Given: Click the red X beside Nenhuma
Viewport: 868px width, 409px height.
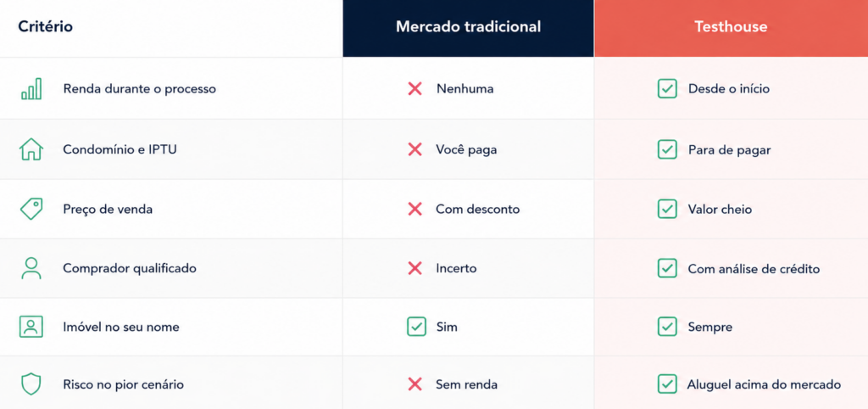Looking at the screenshot, I should (415, 88).
